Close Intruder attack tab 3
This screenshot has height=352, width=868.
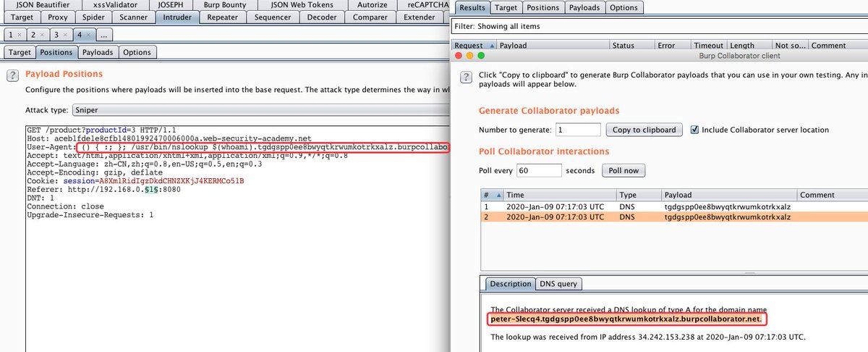tap(64, 35)
